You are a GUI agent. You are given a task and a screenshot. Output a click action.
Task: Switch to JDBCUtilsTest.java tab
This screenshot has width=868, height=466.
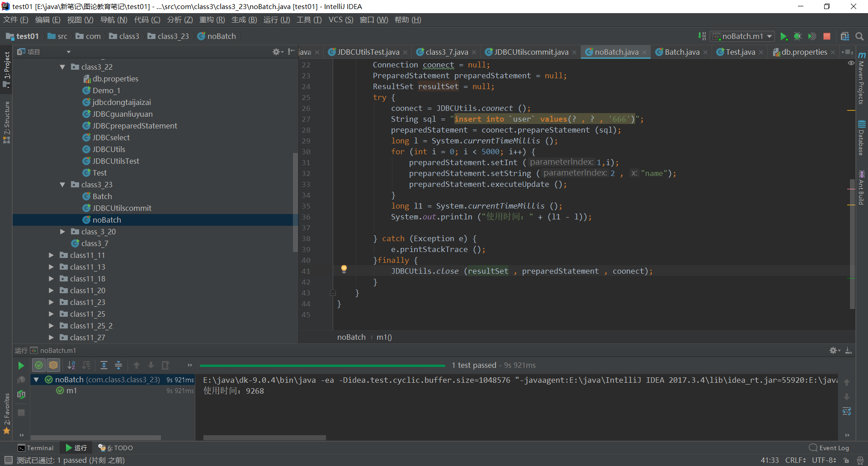(x=368, y=52)
